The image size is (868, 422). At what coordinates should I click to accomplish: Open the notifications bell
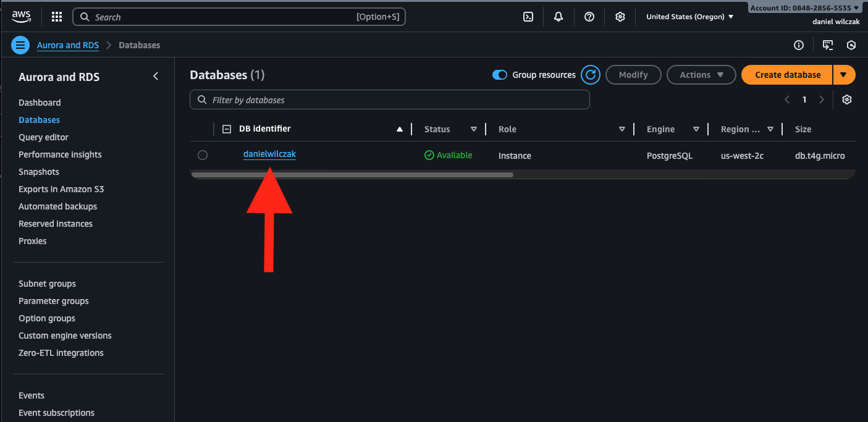pyautogui.click(x=558, y=17)
